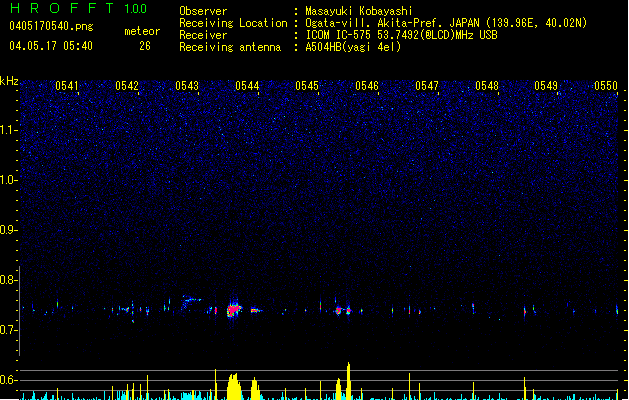Click the meteor label
Screen dimensions: 629x400
(142, 31)
